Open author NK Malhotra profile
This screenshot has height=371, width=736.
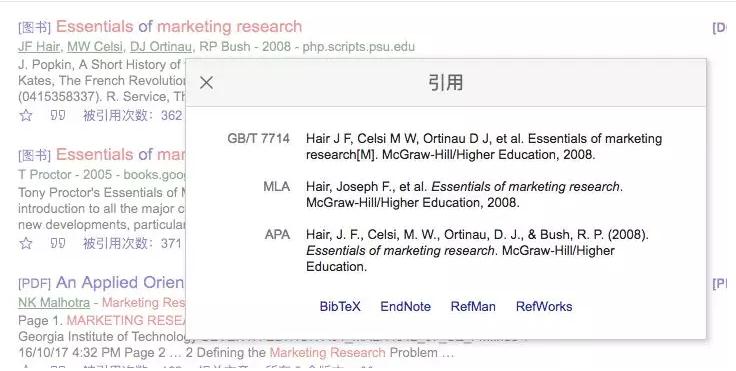(54, 303)
